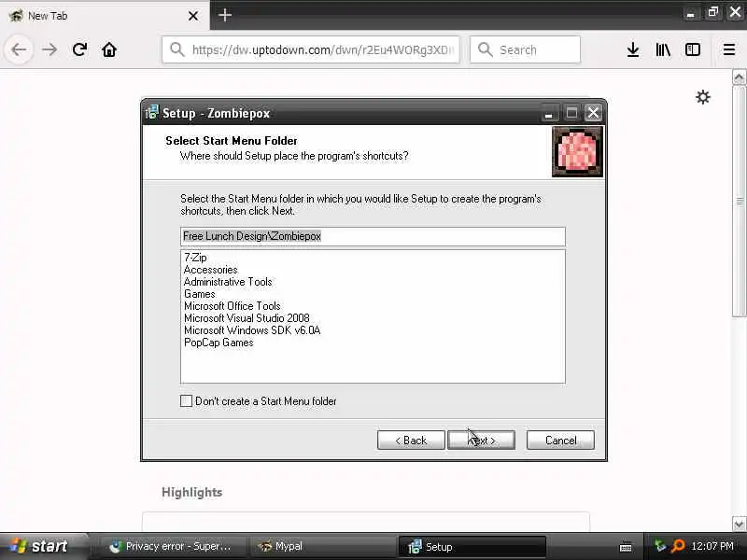The width and height of the screenshot is (747, 560).
Task: Reload the current page
Action: click(79, 49)
